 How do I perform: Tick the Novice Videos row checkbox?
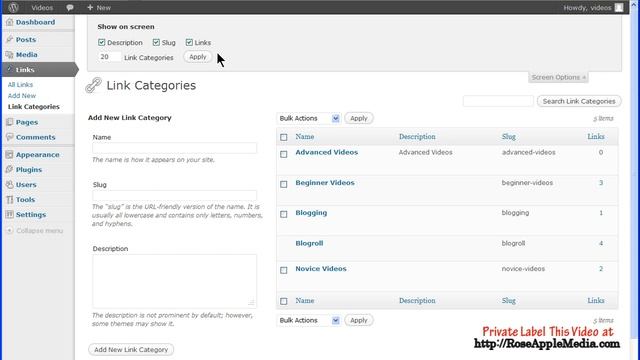(284, 270)
